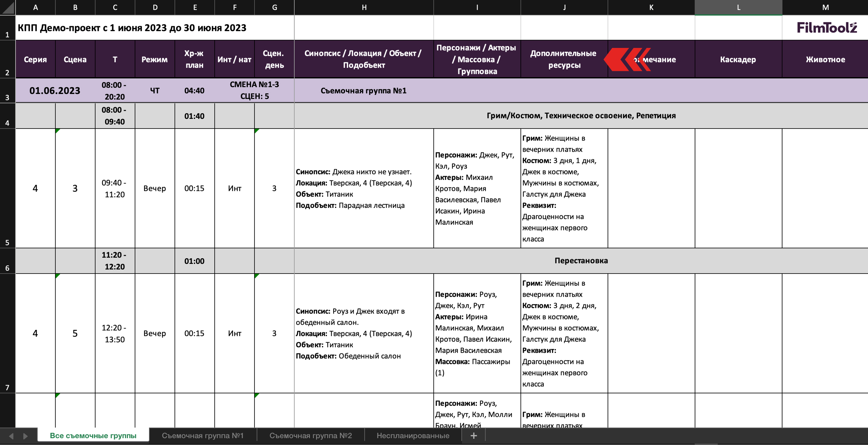Open the Неспланированные sheet tab
868x445 pixels.
click(413, 436)
